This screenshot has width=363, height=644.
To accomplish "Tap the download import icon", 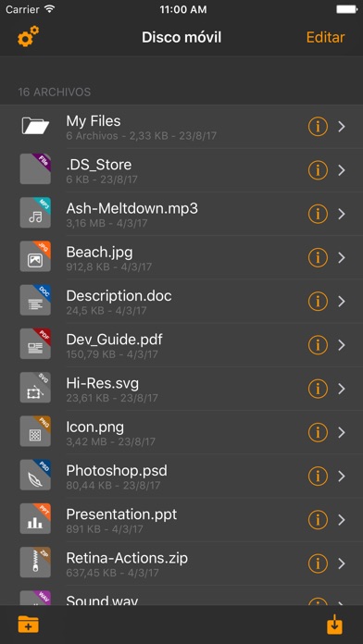I will click(x=334, y=625).
